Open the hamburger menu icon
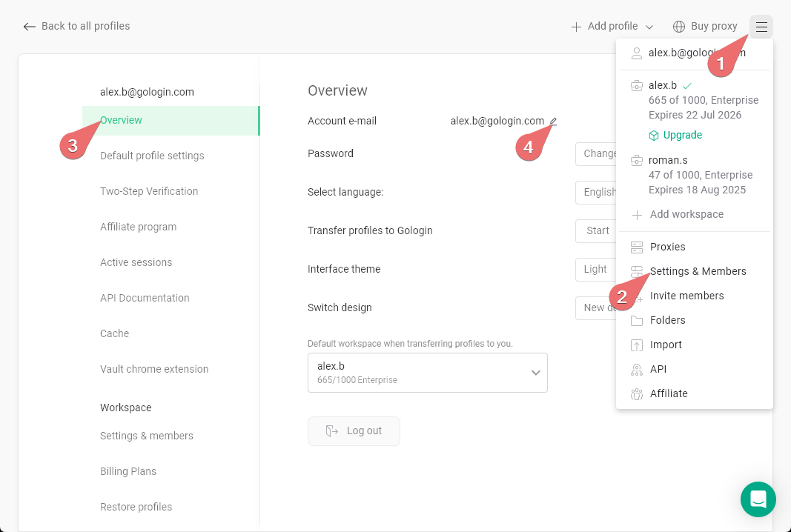Viewport: 791px width, 532px height. click(x=761, y=27)
